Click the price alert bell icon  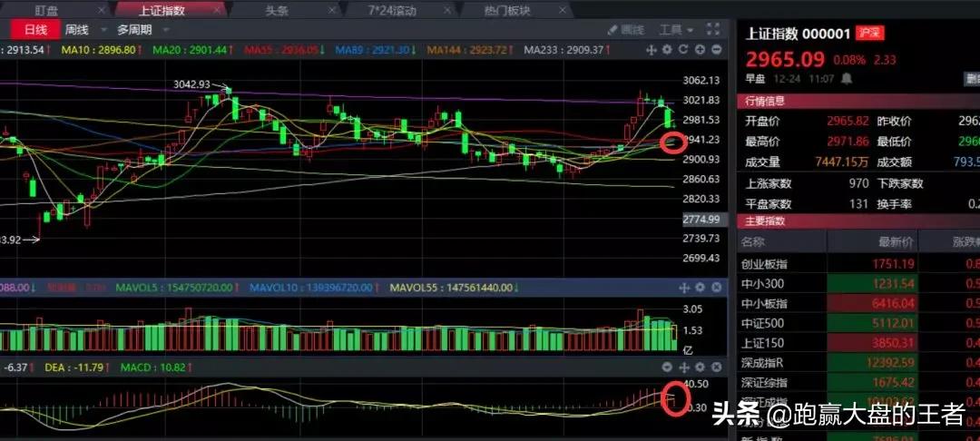[847, 79]
